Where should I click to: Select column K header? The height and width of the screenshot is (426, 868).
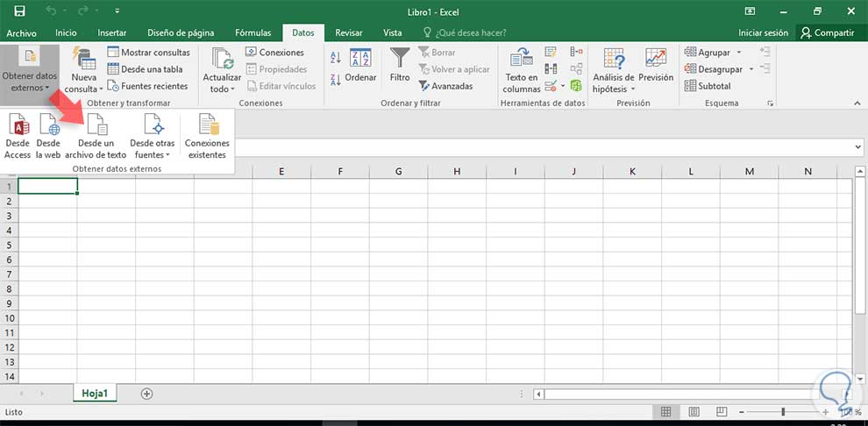pyautogui.click(x=632, y=172)
